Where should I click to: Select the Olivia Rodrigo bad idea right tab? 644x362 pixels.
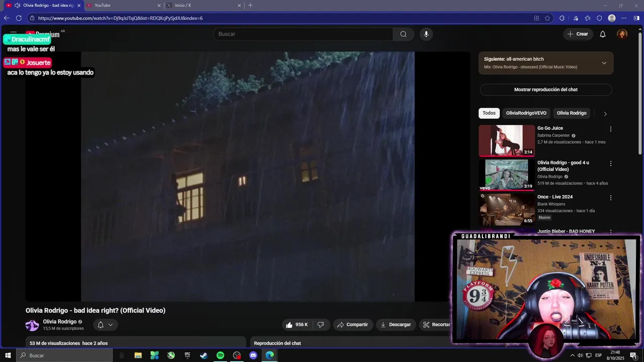[43, 5]
